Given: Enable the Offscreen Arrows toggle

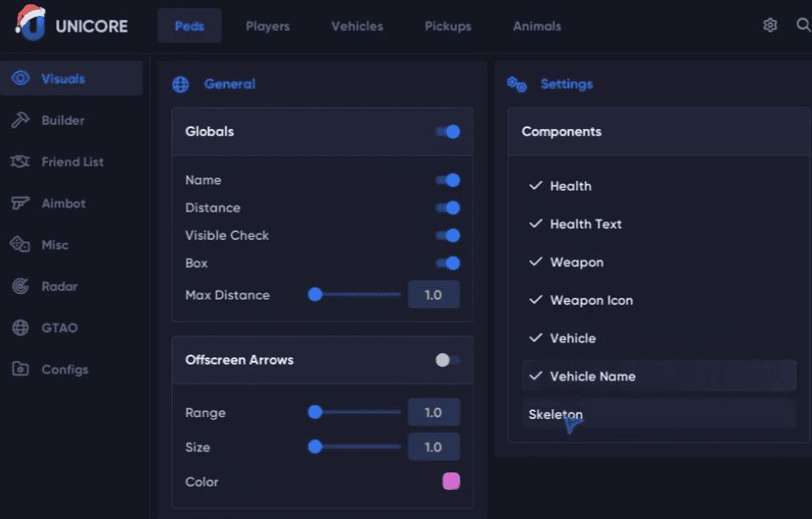Looking at the screenshot, I should 448,360.
